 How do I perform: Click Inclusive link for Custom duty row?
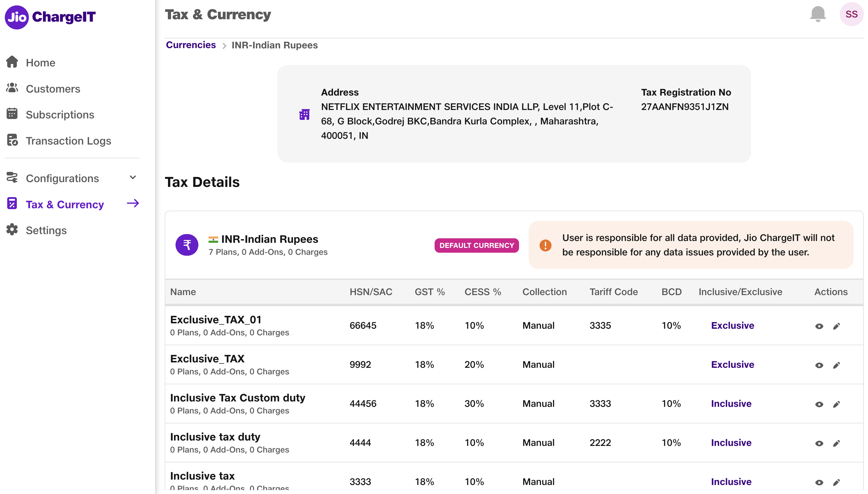click(x=731, y=404)
